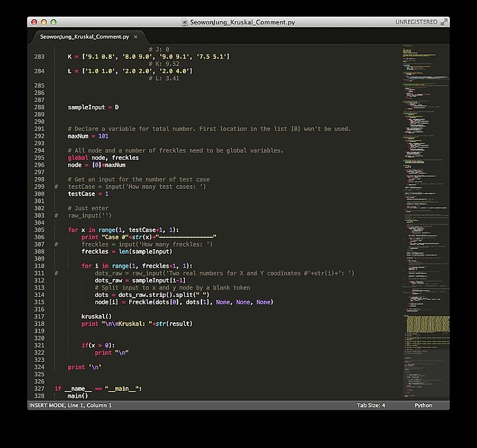Click the 'node[i] = Freckle(...)' line
Screen dimensions: 477x448
point(184,302)
